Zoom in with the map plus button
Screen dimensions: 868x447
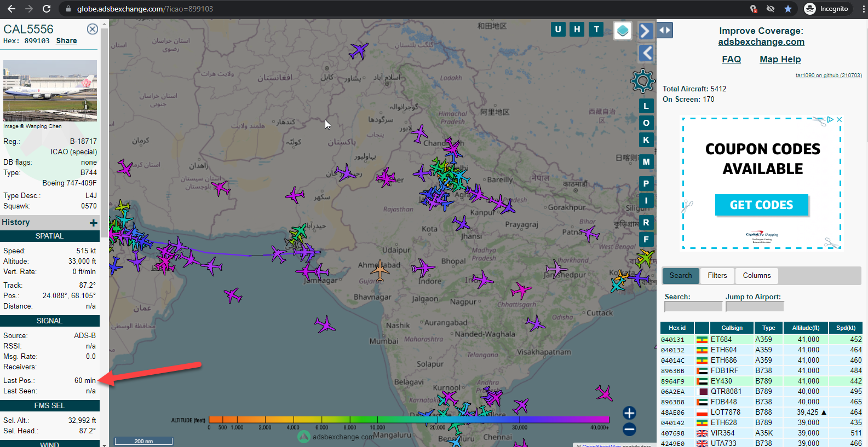pos(629,413)
